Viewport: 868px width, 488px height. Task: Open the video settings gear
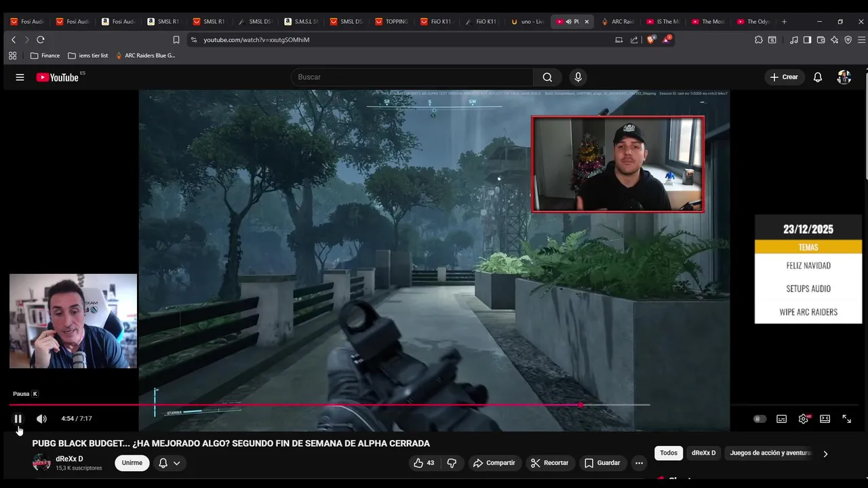click(x=804, y=419)
